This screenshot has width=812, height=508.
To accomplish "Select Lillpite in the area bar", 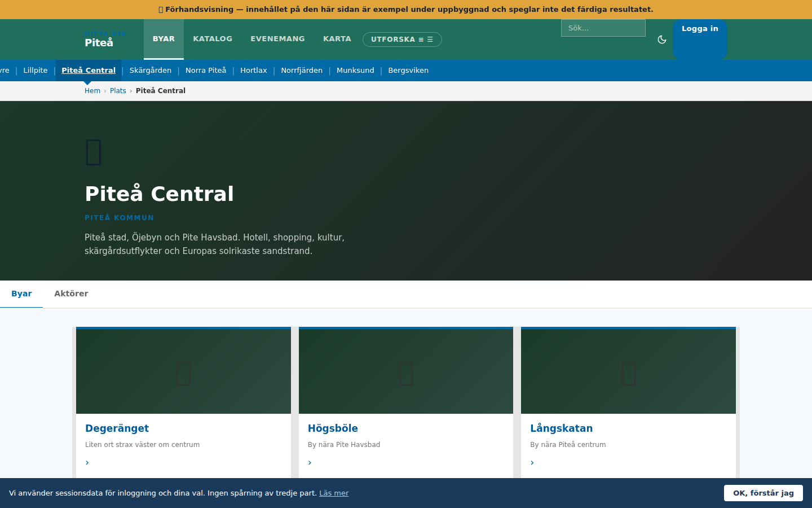I will coord(36,71).
